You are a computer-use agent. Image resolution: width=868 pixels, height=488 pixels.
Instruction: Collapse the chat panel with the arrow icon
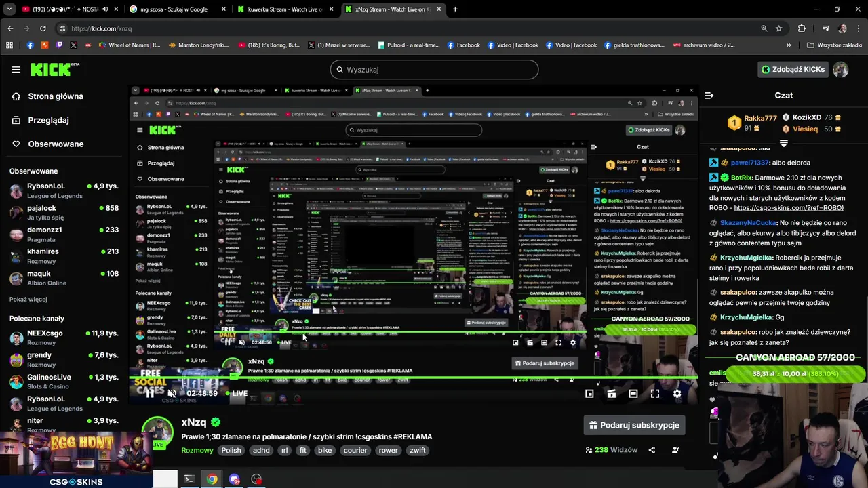pyautogui.click(x=709, y=96)
